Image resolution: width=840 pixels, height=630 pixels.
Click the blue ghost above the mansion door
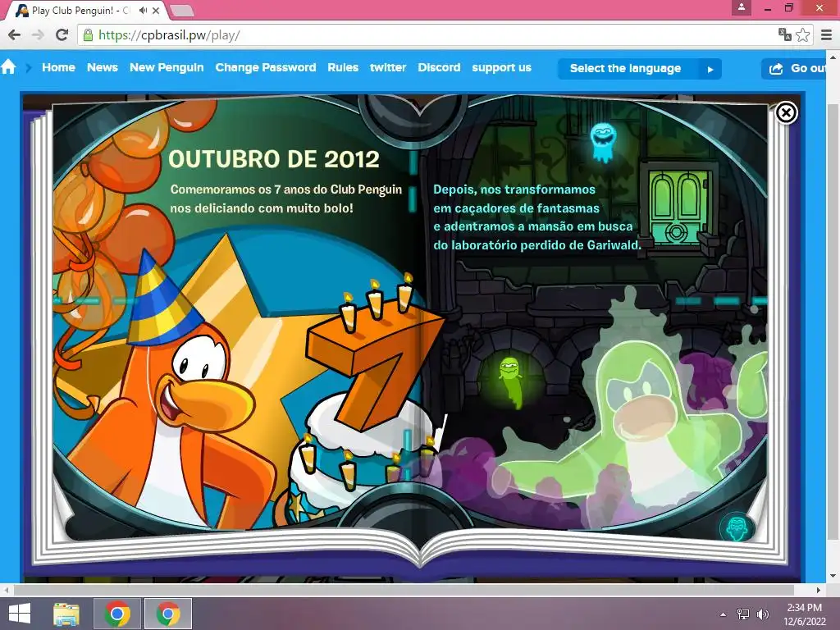tap(603, 141)
